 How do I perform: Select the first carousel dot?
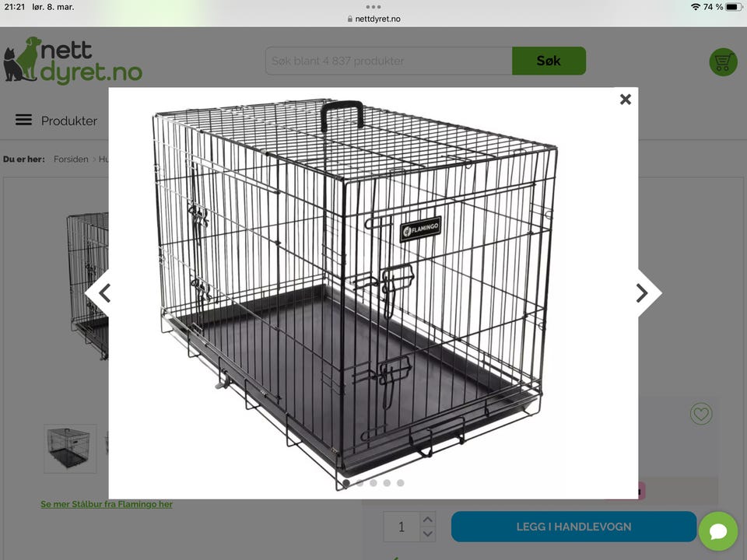[x=346, y=483]
